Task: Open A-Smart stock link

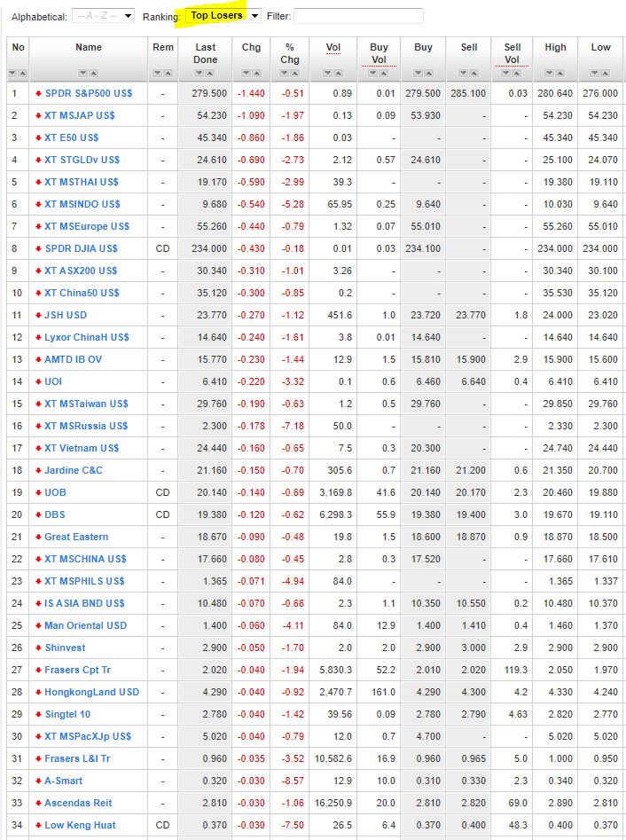Action: [x=63, y=781]
